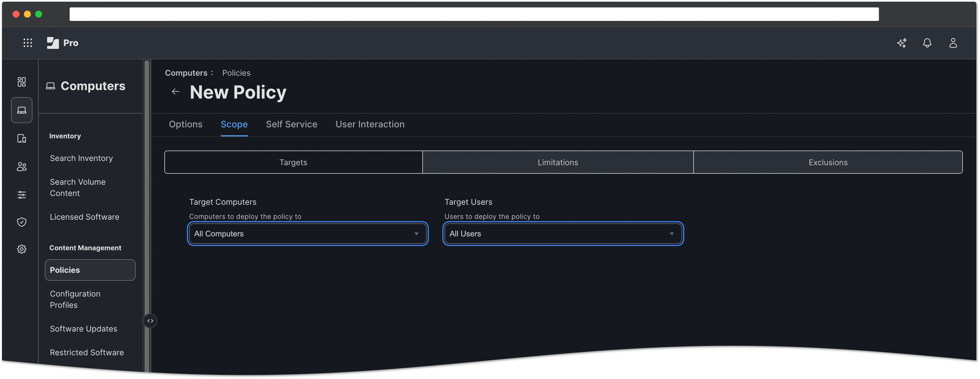Screen dimensions: 980x379
Task: Open the Self Service tab
Action: pos(292,124)
